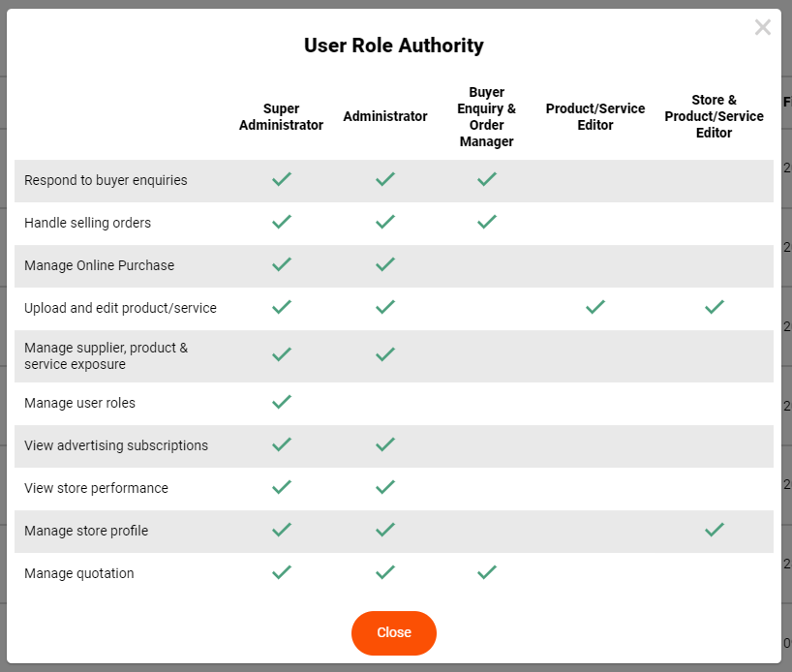Screen dimensions: 792x672
Task: Click Super Administrator checkmark for Respond to buyer enquiries
Action: coord(282,179)
